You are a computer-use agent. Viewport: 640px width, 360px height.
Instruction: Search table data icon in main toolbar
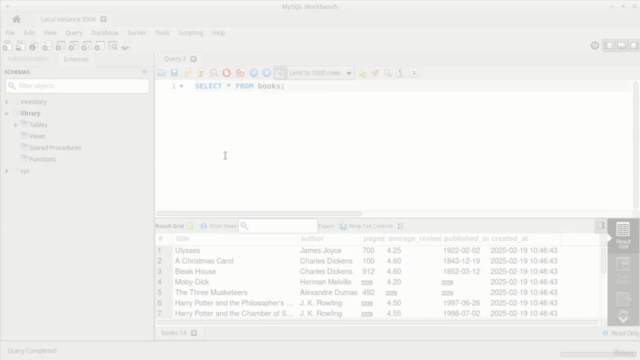click(113, 46)
